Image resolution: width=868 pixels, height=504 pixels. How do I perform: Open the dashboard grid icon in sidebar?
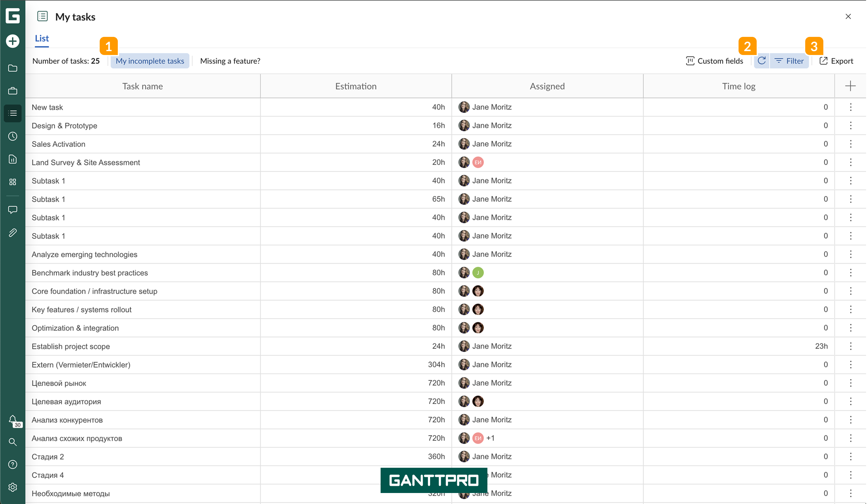13,182
